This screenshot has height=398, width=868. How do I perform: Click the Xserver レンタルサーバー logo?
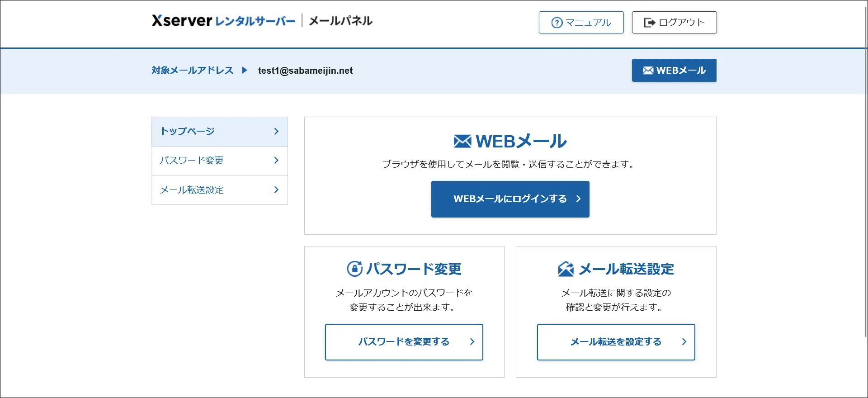(223, 21)
